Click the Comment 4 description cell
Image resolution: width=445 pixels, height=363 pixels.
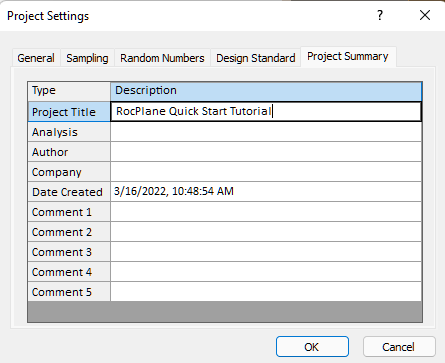pyautogui.click(x=266, y=272)
